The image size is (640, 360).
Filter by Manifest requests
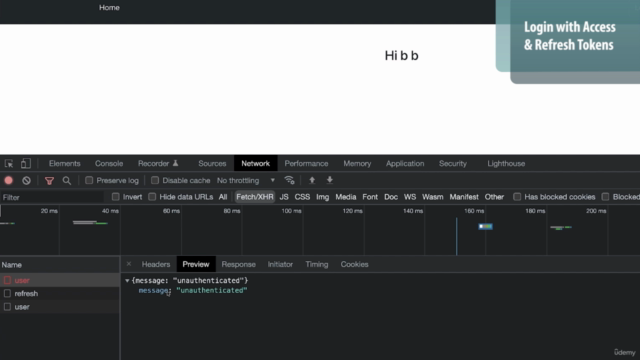coord(464,197)
